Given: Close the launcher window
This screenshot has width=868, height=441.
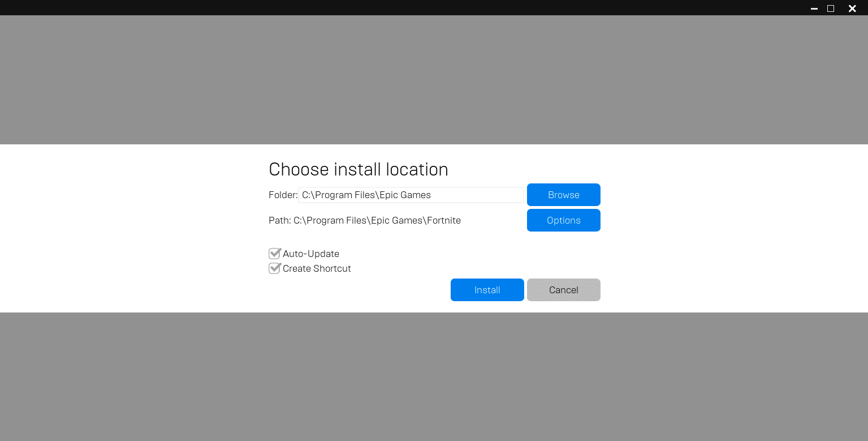Looking at the screenshot, I should (852, 8).
